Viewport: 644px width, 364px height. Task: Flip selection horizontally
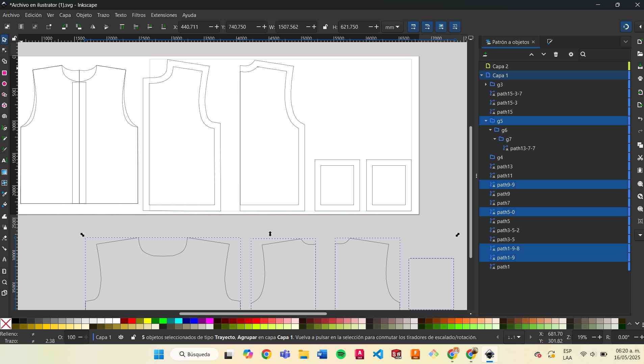tap(93, 27)
